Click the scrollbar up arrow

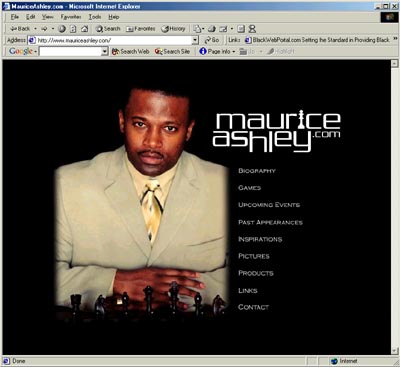point(395,63)
